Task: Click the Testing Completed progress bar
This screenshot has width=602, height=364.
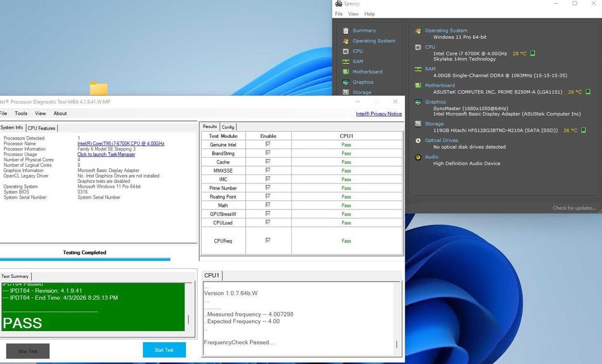Action: tap(85, 260)
